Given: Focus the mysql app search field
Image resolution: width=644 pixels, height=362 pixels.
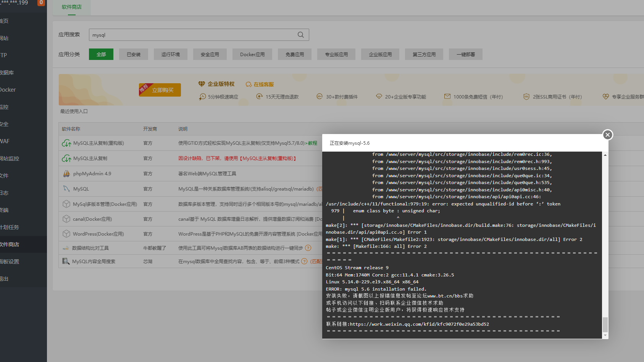Looking at the screenshot, I should pos(199,35).
